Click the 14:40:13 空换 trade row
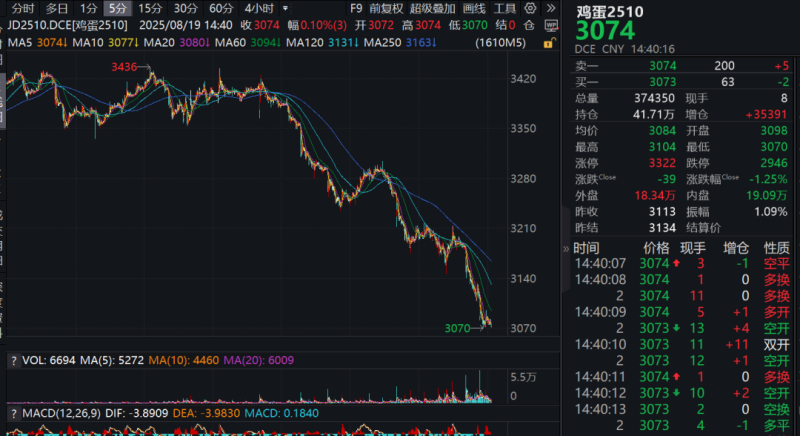The width and height of the screenshot is (800, 436). (682, 409)
